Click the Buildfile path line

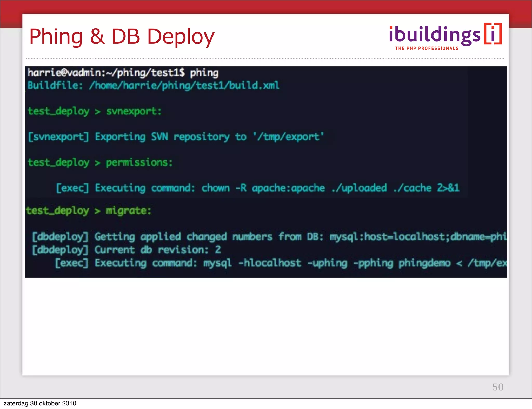[153, 85]
